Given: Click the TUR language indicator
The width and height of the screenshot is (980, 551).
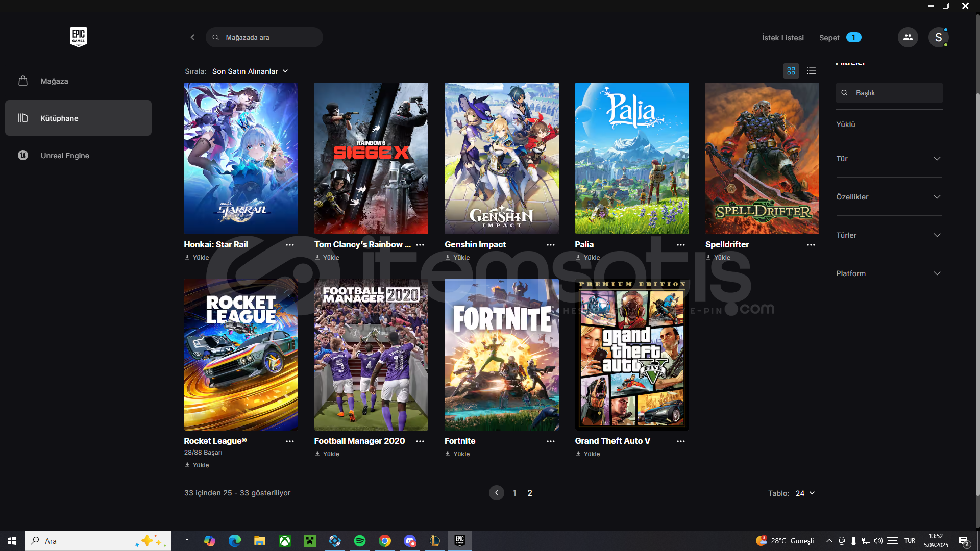Looking at the screenshot, I should [x=910, y=541].
